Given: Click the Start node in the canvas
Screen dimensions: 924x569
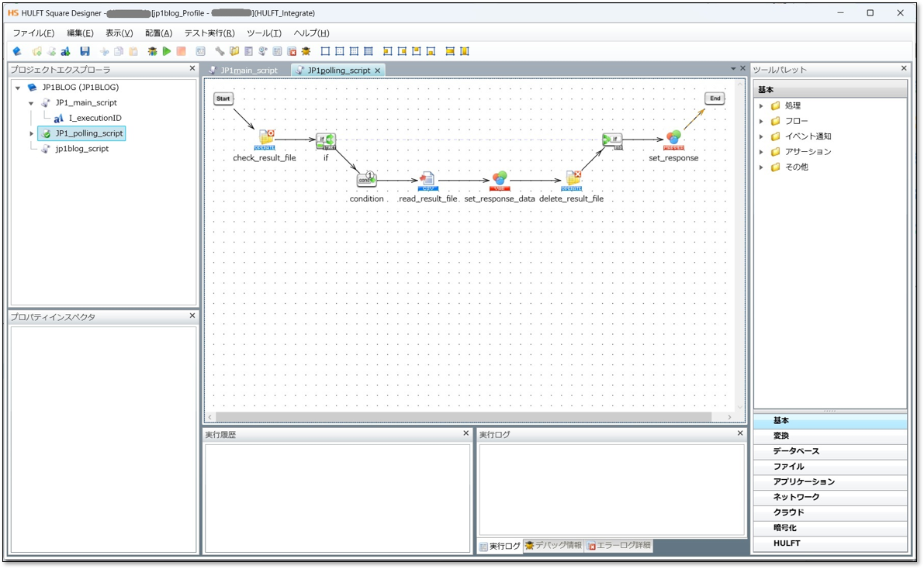Looking at the screenshot, I should tap(223, 98).
